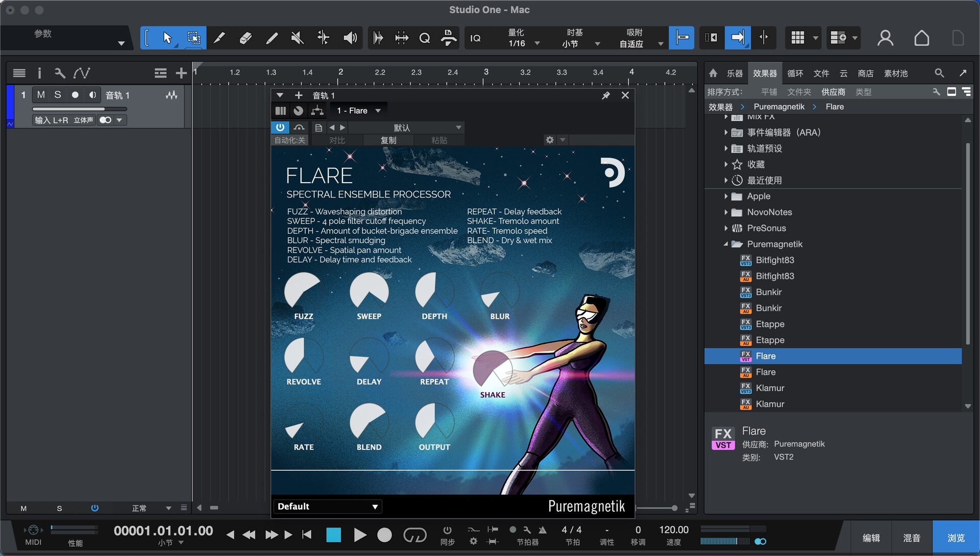
Task: Return to zero in transport
Action: (x=307, y=535)
